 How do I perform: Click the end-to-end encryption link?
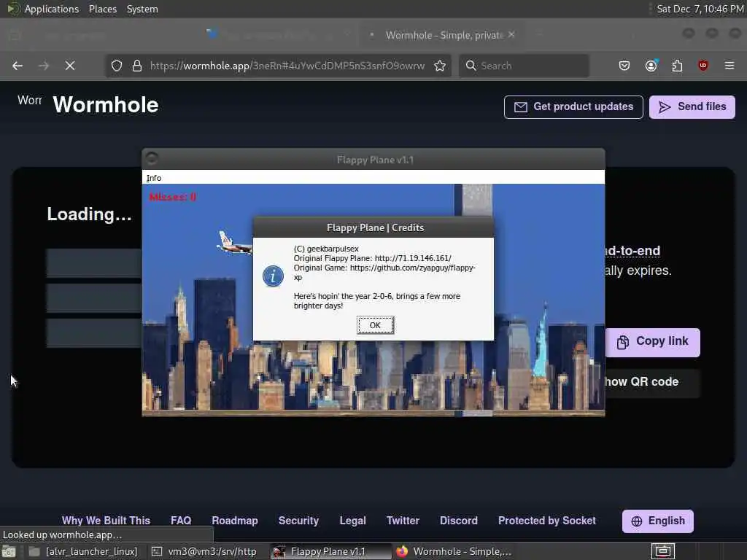pos(632,251)
